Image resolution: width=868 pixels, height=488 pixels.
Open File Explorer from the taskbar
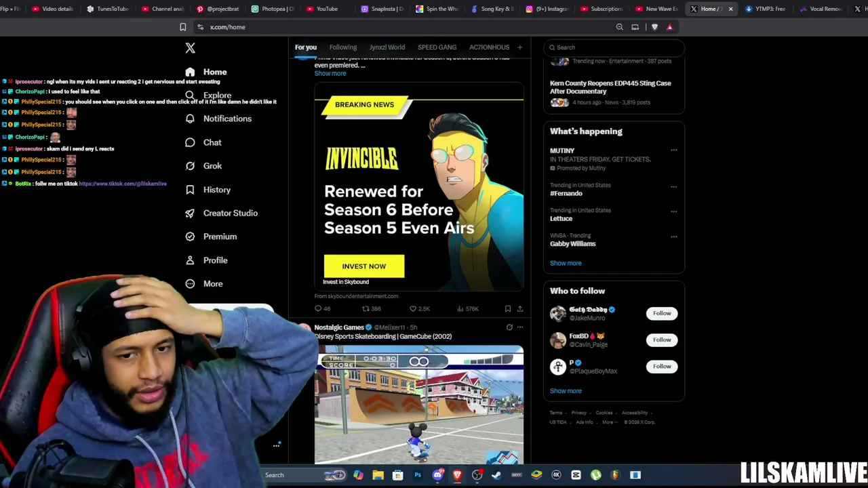[x=378, y=475]
